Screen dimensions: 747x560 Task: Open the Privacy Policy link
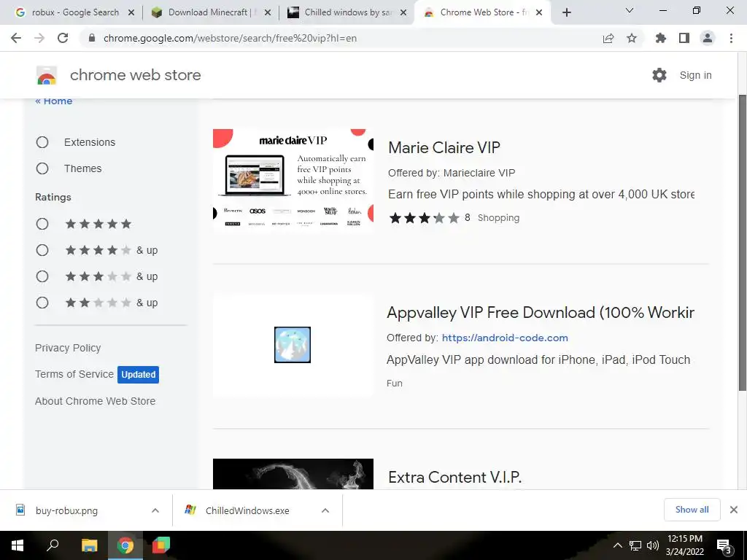click(x=68, y=348)
